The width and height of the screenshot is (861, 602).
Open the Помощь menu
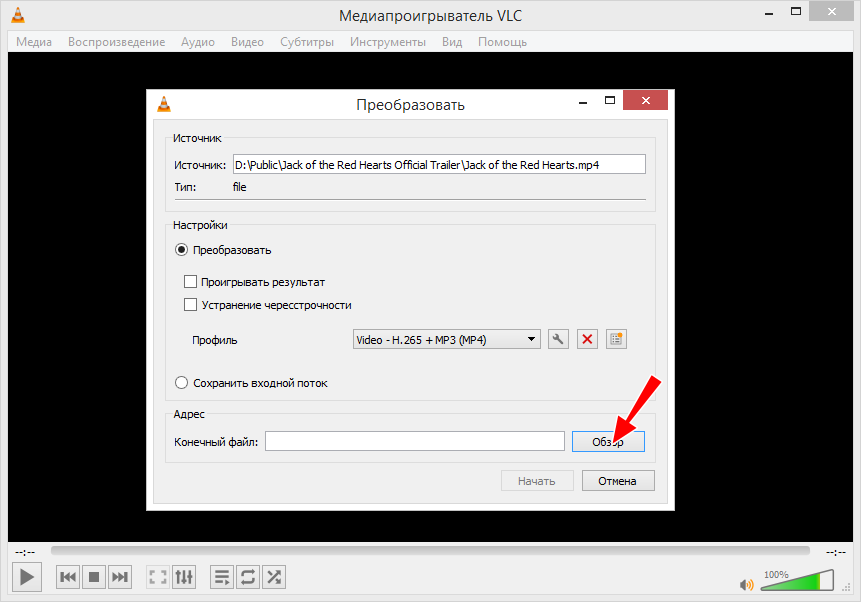tap(502, 42)
